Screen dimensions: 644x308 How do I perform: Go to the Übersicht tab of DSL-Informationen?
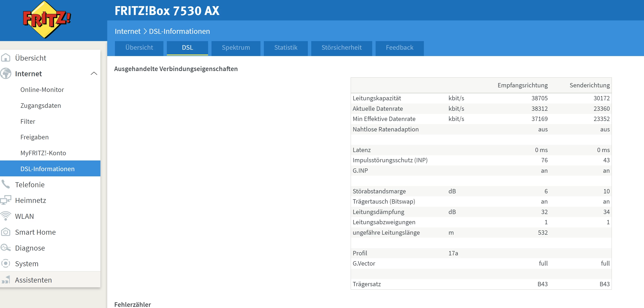point(139,48)
